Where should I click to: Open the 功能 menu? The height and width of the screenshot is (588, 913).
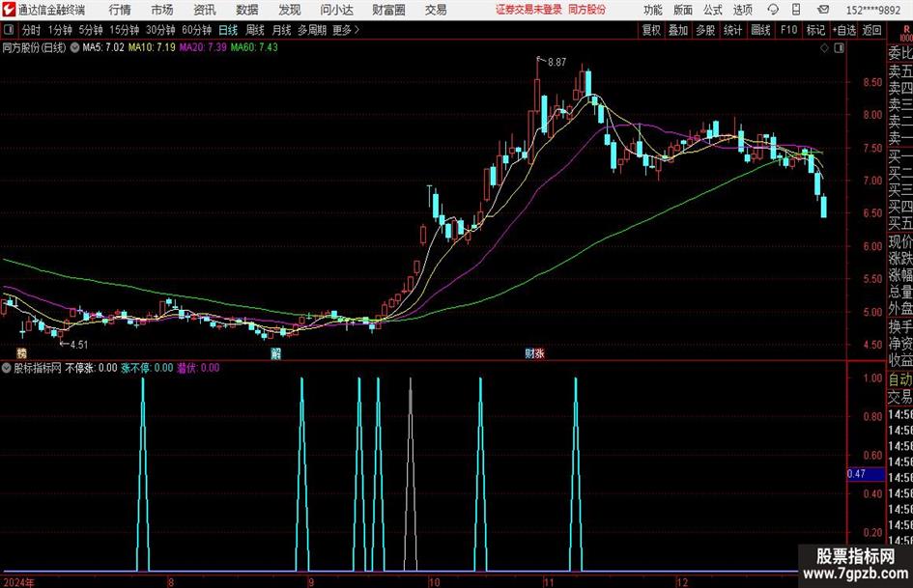point(653,10)
